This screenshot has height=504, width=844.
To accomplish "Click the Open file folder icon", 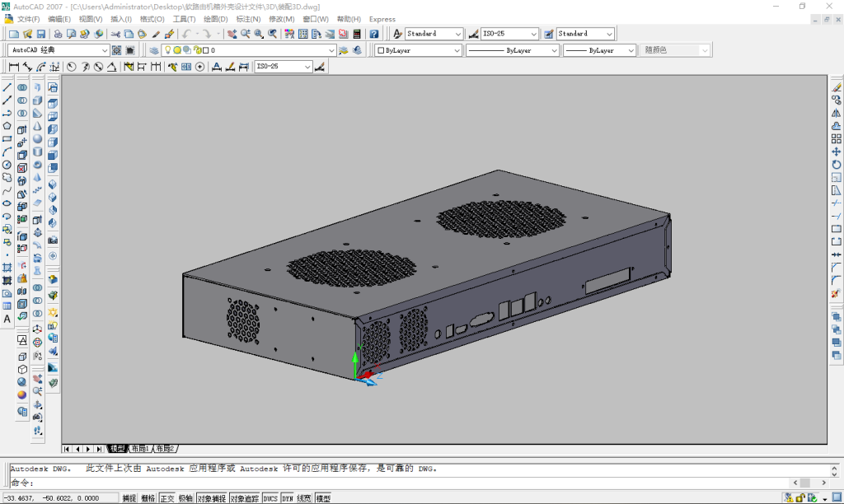I will [27, 34].
